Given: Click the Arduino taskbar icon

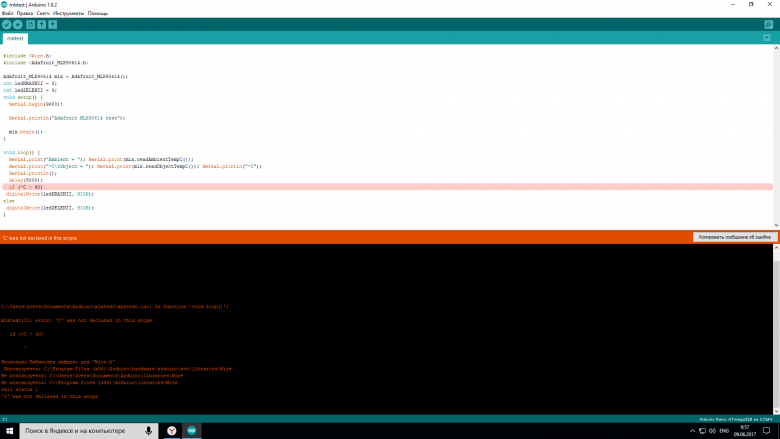Looking at the screenshot, I should [192, 431].
